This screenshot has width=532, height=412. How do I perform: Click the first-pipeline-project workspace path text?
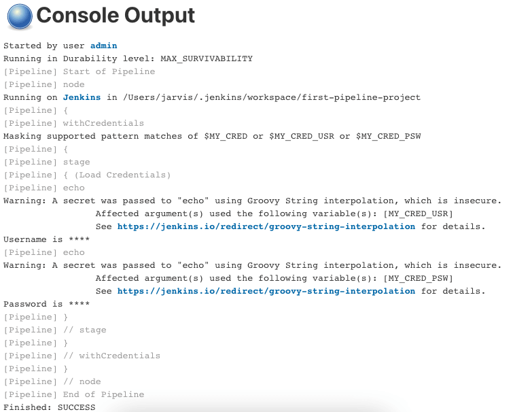pos(272,97)
